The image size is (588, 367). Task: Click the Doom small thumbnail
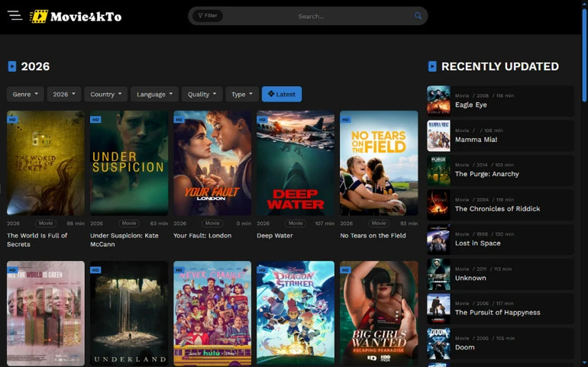438,343
